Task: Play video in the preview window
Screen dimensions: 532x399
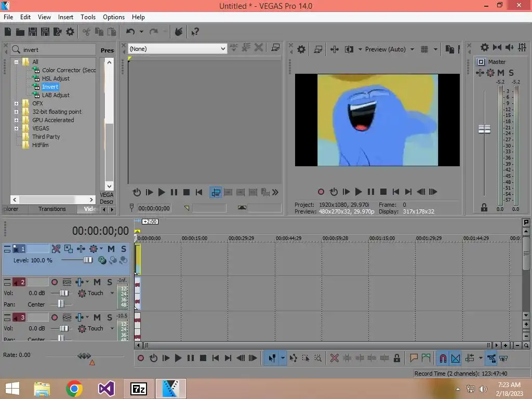Action: pos(358,192)
